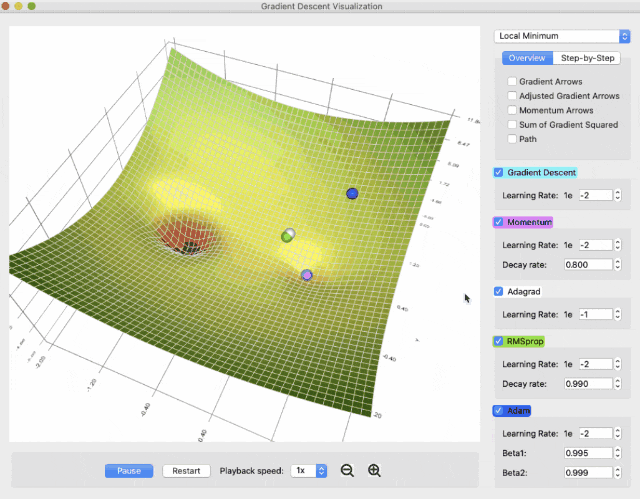Uncheck the Gradient Descent optimizer
Viewport: 640px width, 499px height.
498,172
